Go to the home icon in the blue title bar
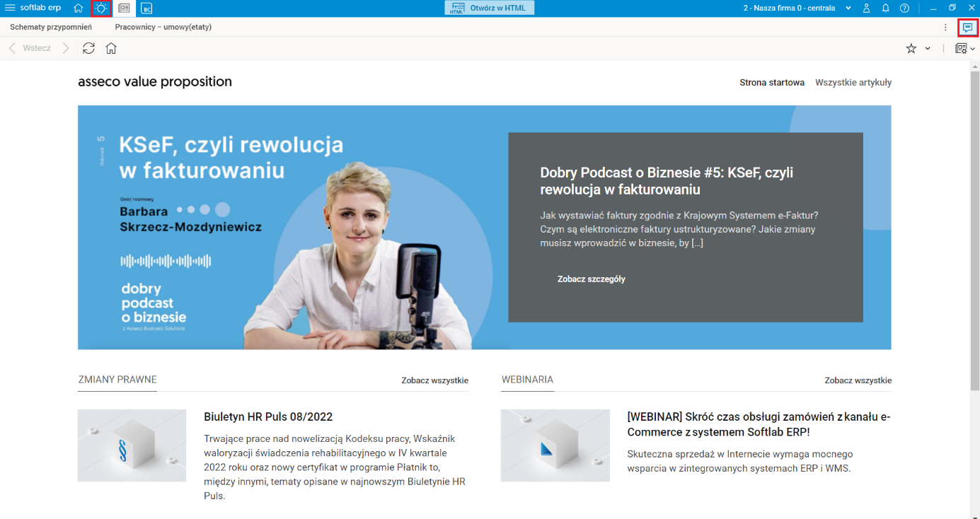This screenshot has height=519, width=980. [79, 8]
